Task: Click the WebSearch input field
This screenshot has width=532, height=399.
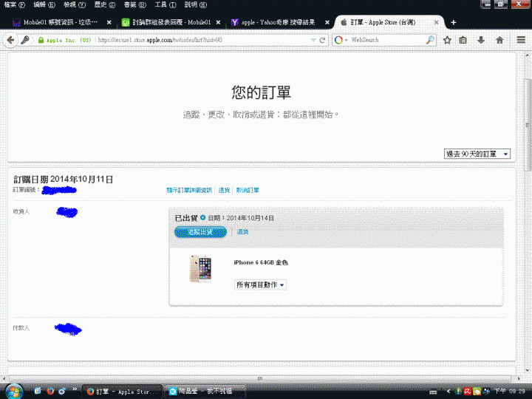Action: tap(386, 40)
